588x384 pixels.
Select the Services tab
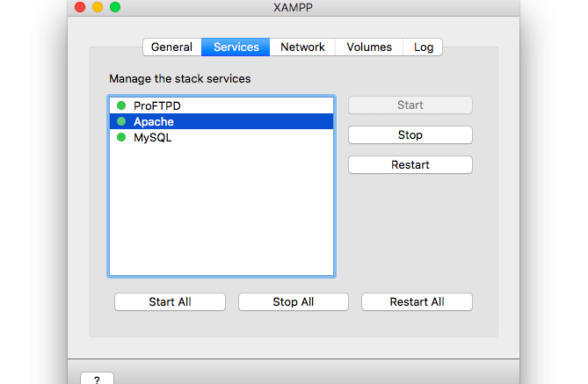point(236,47)
